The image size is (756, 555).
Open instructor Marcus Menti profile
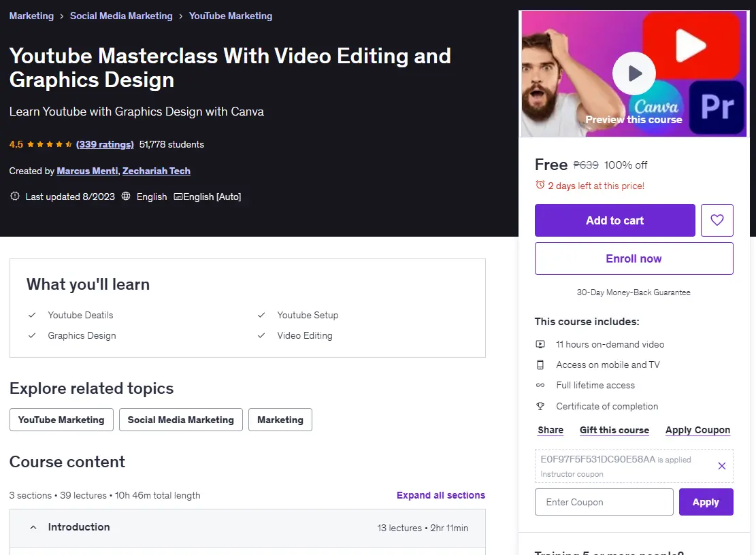[87, 171]
